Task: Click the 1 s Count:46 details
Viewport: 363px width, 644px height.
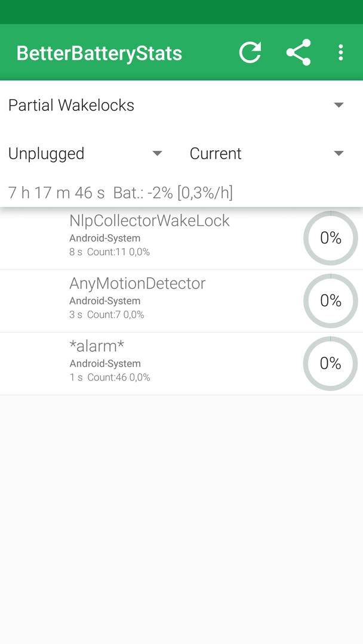Action: point(110,377)
